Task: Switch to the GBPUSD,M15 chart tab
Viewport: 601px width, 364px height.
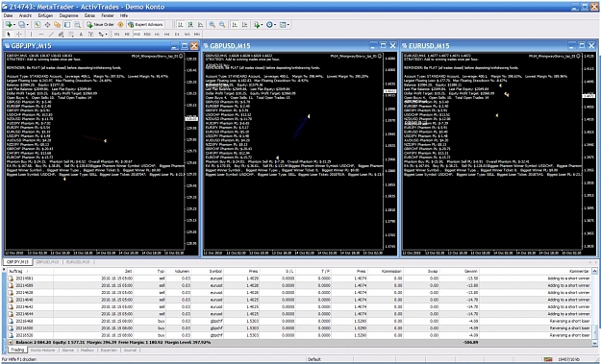Action: (x=47, y=262)
